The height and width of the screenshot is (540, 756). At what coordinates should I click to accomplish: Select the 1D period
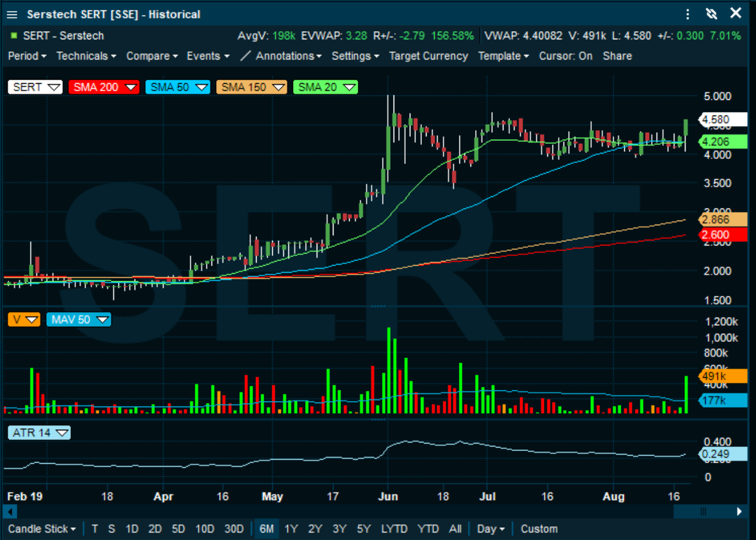(132, 529)
